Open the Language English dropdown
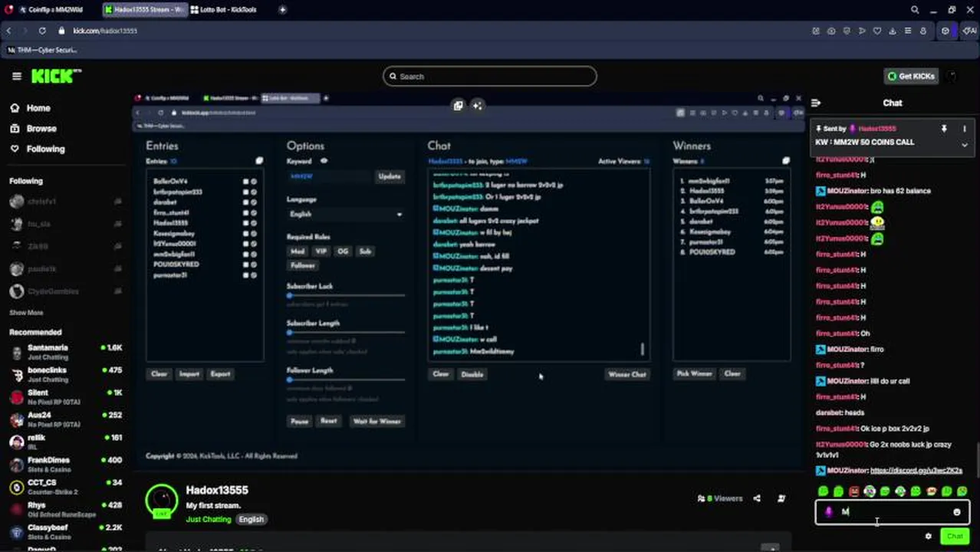 coord(346,214)
